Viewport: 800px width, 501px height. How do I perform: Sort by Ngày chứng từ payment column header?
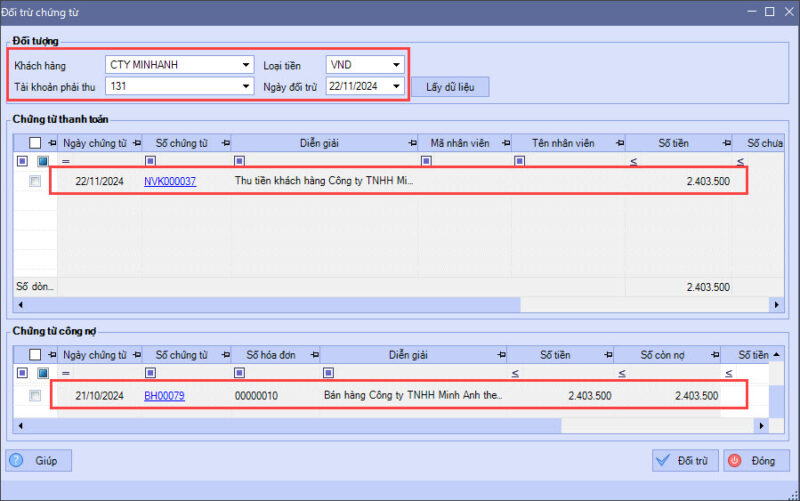(93, 143)
